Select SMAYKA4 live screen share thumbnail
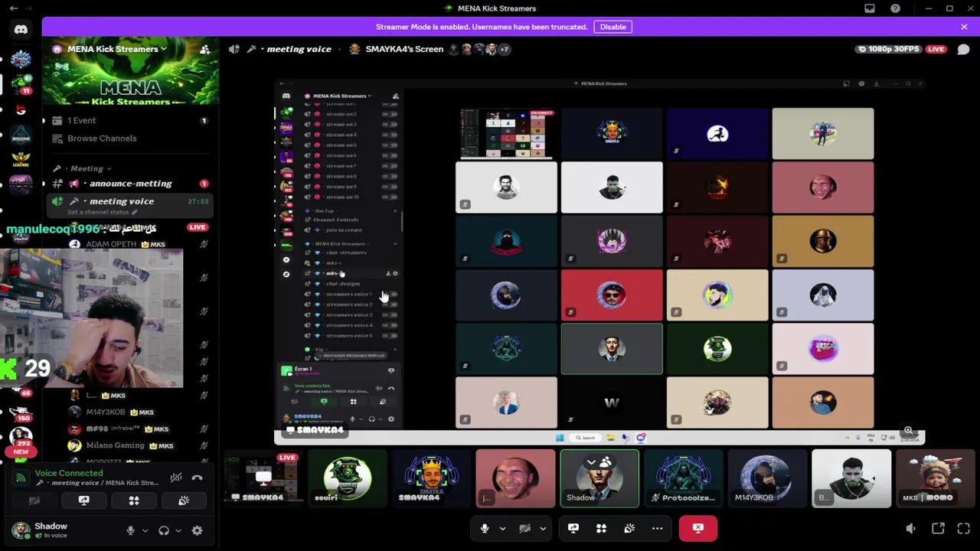The height and width of the screenshot is (551, 980). pyautogui.click(x=263, y=479)
